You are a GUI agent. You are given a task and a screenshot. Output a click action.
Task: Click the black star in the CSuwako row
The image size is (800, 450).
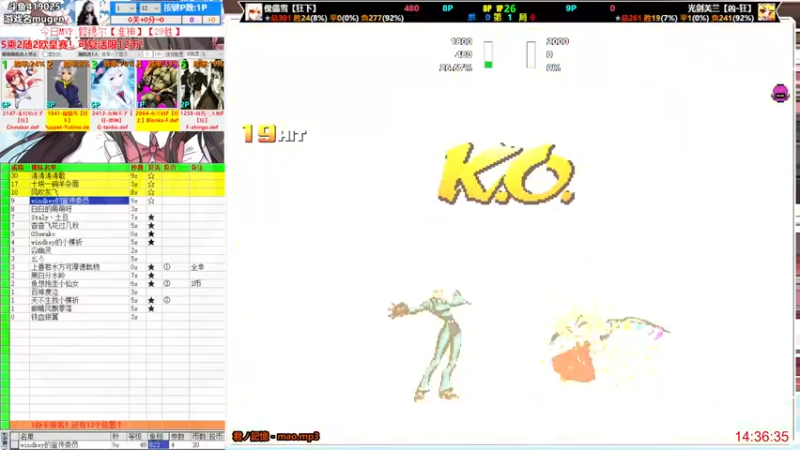pos(151,234)
